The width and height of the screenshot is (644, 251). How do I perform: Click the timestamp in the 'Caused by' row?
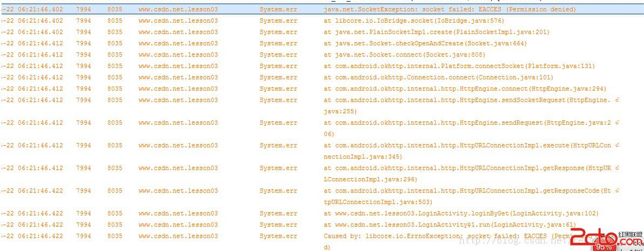32,236
